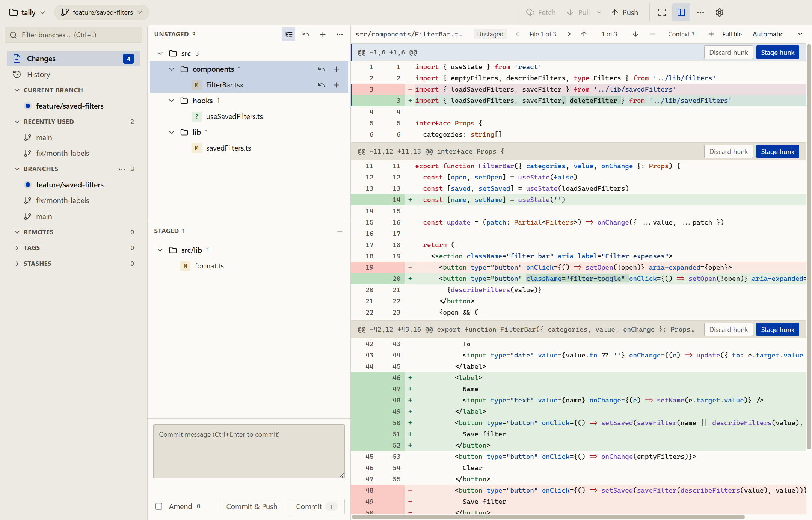Decrease diff context lines
Image resolution: width=812 pixels, height=520 pixels.
(652, 34)
